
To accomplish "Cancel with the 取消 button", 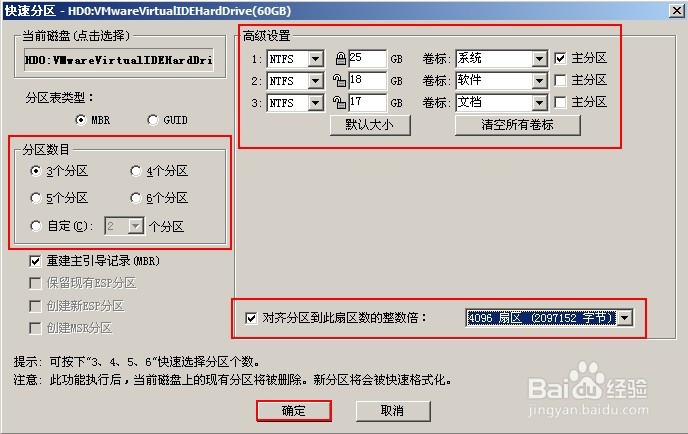I will tap(393, 411).
